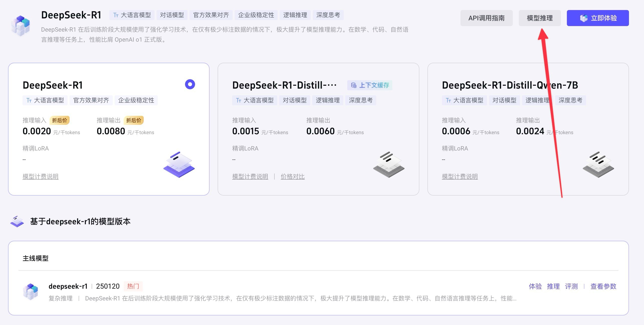Click 体验 link for deepseek-r1 250120

tap(535, 286)
